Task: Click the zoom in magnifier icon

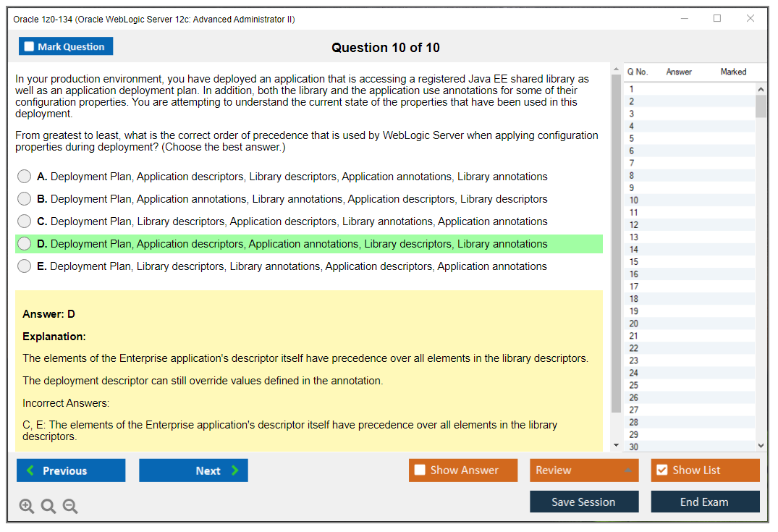Action: pyautogui.click(x=27, y=506)
